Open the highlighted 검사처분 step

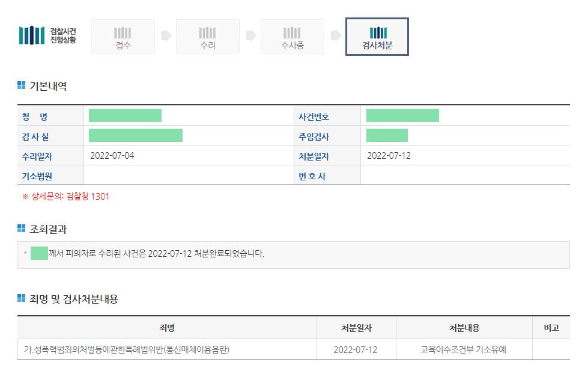click(377, 37)
